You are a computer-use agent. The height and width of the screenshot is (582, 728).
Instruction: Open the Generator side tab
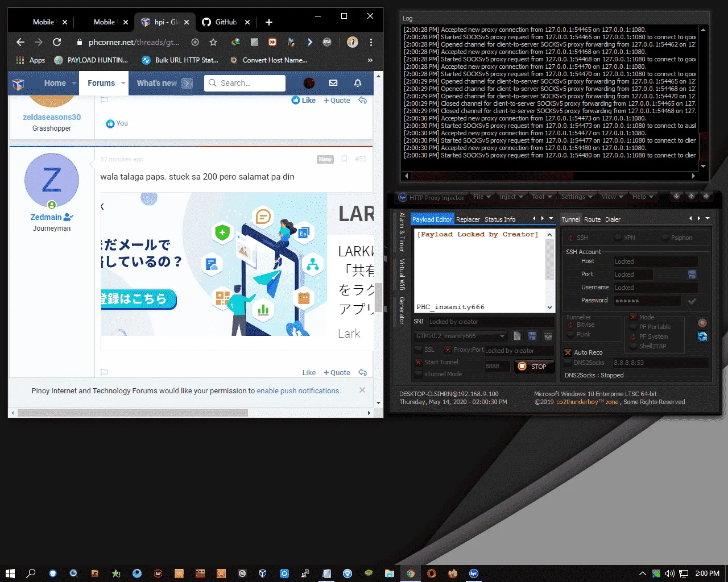[402, 310]
